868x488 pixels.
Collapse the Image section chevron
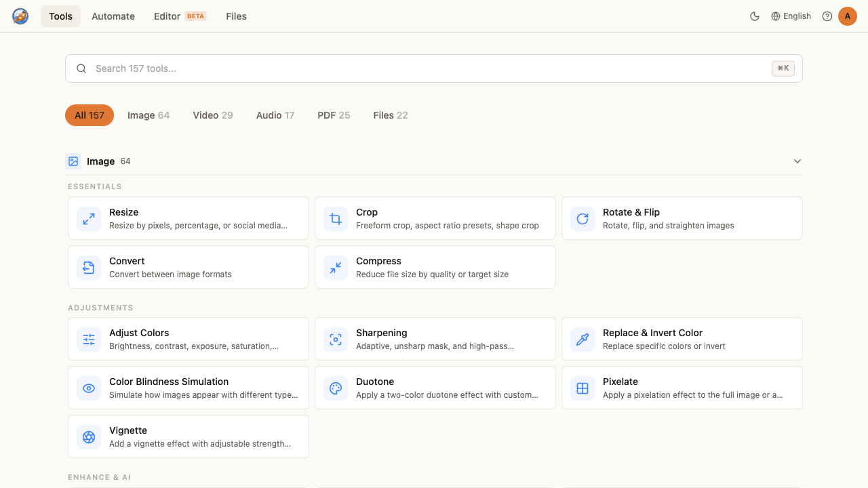coord(797,161)
